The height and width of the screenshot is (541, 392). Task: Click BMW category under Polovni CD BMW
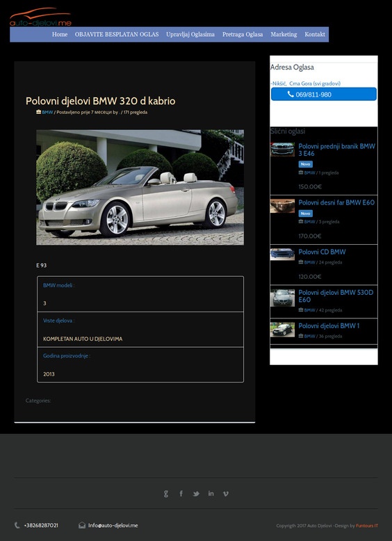click(x=309, y=262)
